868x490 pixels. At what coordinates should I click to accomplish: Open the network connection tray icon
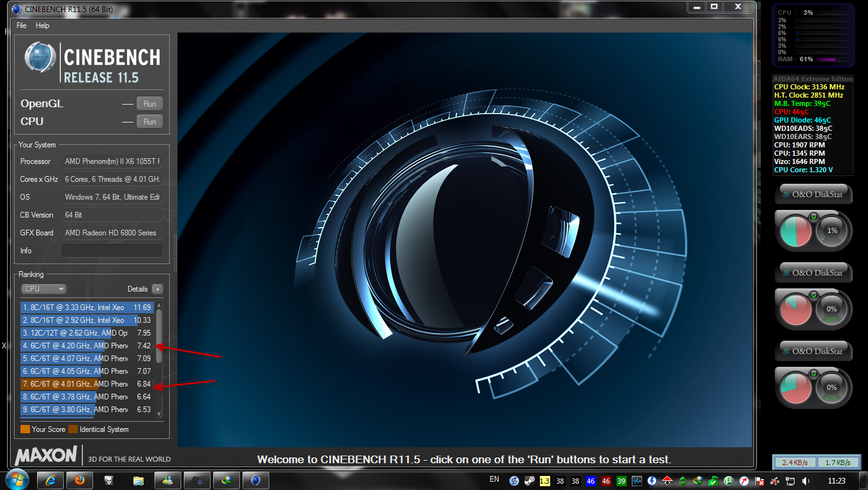[x=790, y=480]
